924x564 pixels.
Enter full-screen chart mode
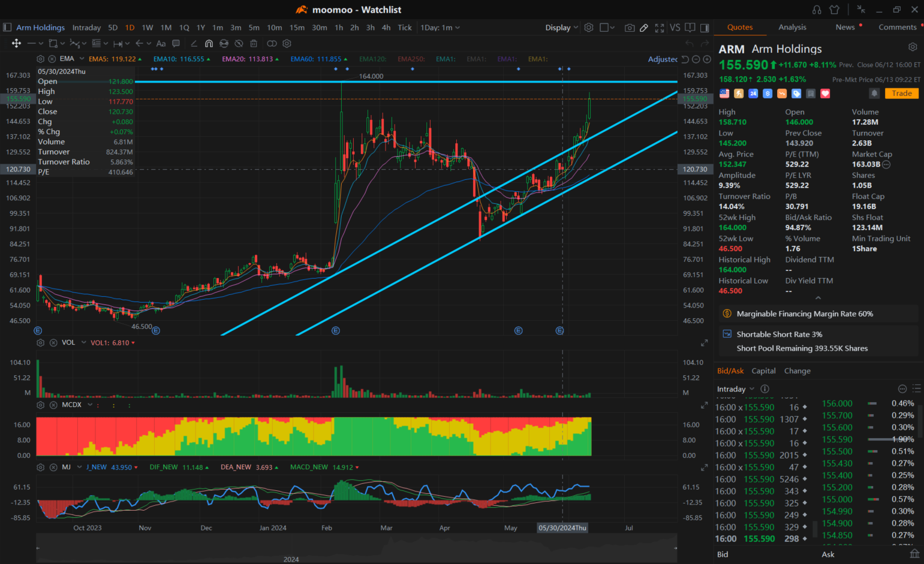pyautogui.click(x=660, y=28)
